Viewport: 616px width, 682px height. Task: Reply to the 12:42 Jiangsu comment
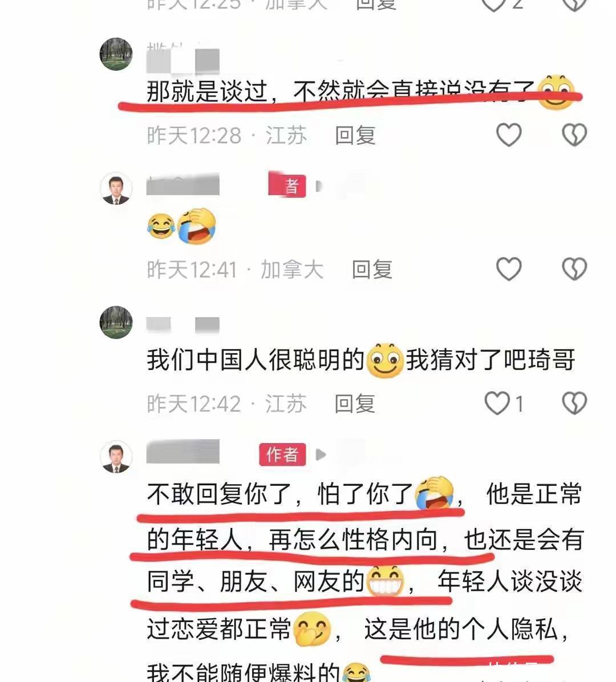[x=355, y=404]
